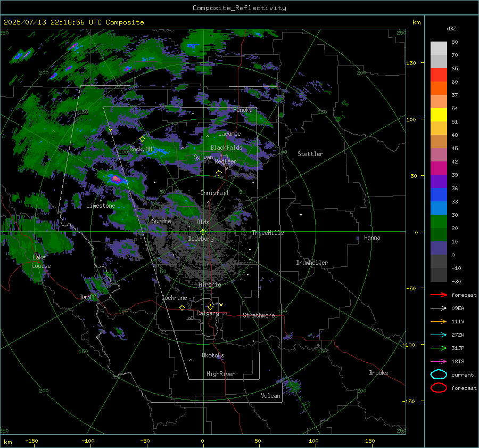Click the Didsbury city label
The height and width of the screenshot is (448, 479).
point(201,239)
